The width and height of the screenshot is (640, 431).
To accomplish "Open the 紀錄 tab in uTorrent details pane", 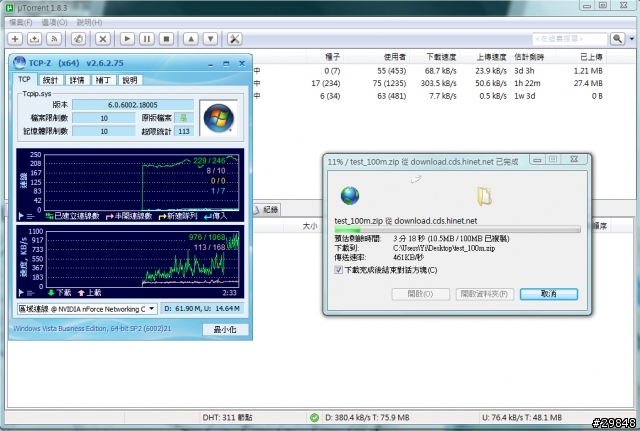I will point(267,209).
